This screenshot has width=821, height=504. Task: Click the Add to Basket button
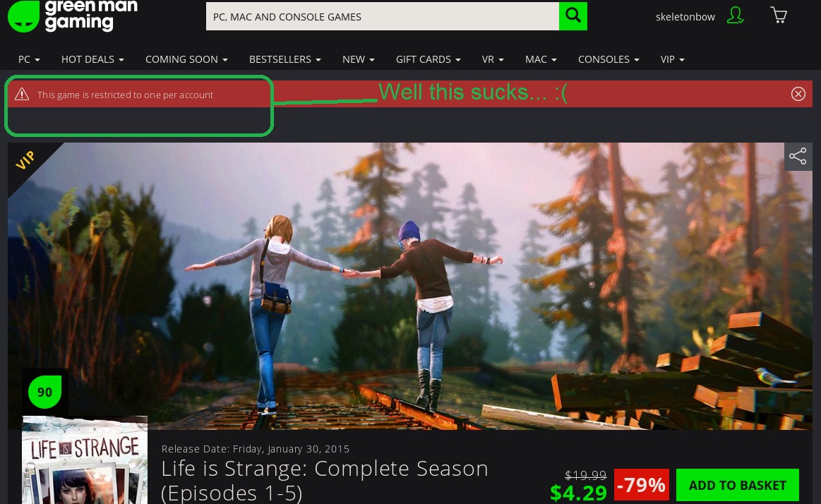click(x=737, y=485)
